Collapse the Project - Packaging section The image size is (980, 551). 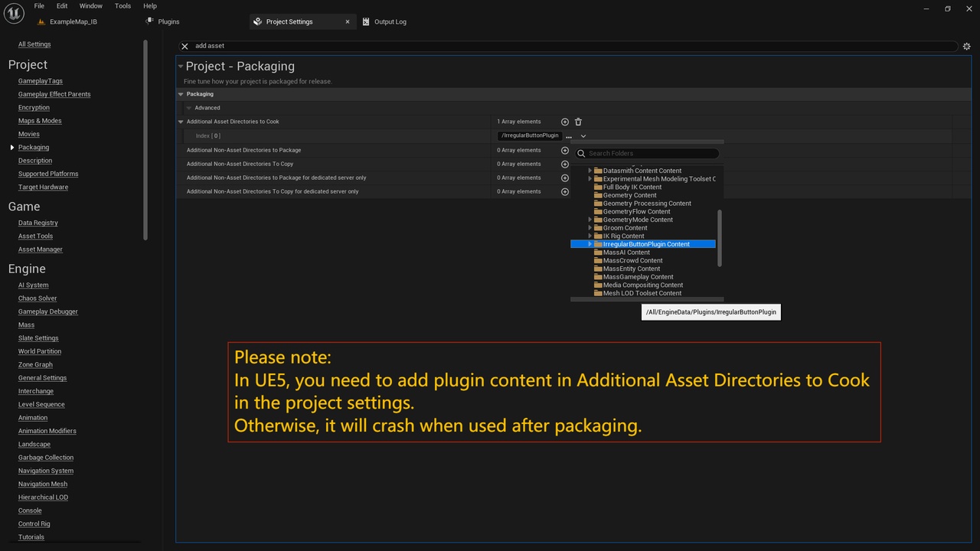click(181, 67)
